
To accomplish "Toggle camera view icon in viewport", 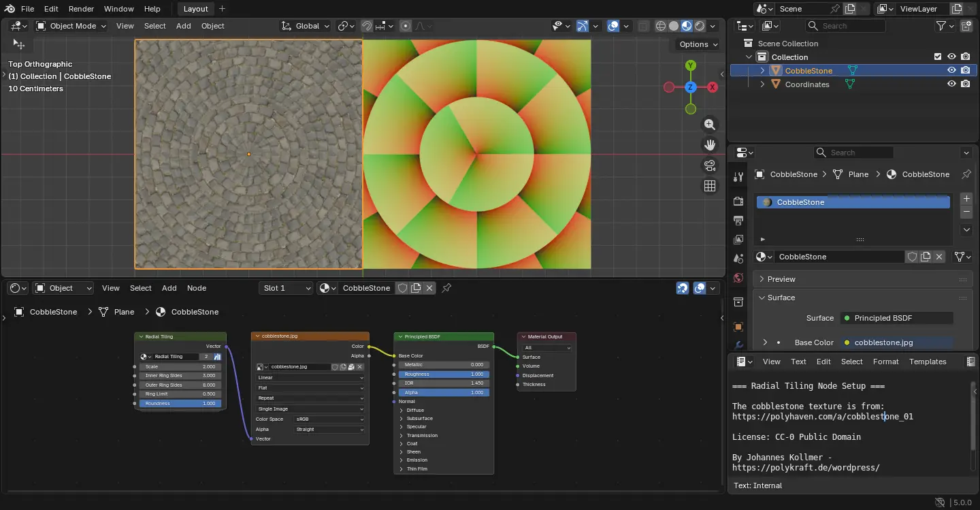I will coord(710,165).
